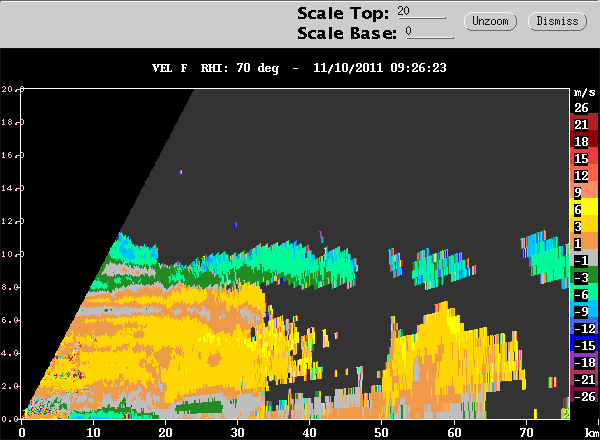Click the 40 km x-axis tick label
The height and width of the screenshot is (440, 600).
[309, 431]
